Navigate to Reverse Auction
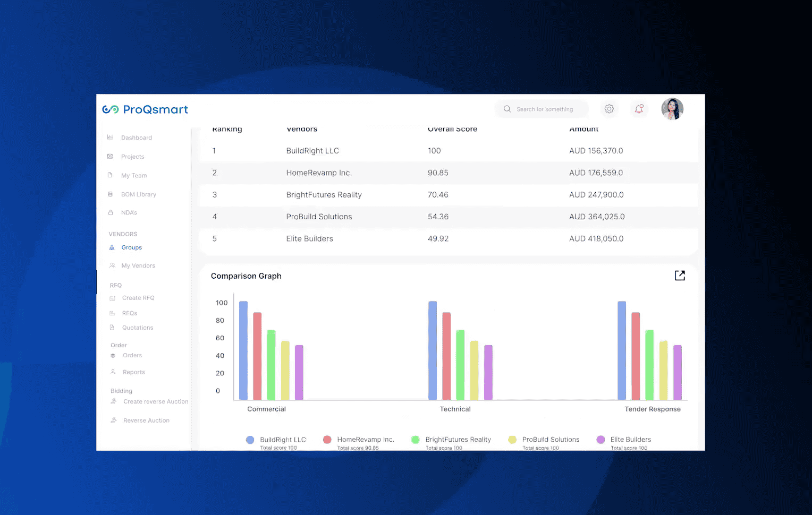Screen dimensions: 812x515 pos(147,420)
